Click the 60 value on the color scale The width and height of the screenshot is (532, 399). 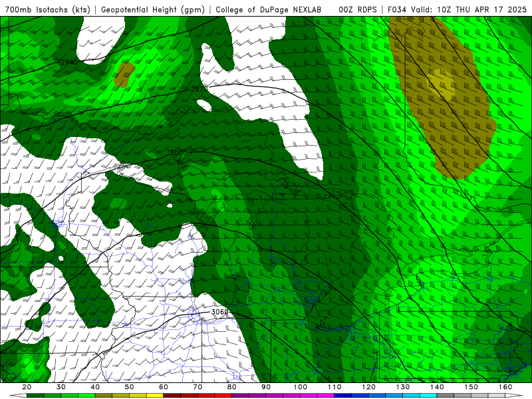(163, 387)
